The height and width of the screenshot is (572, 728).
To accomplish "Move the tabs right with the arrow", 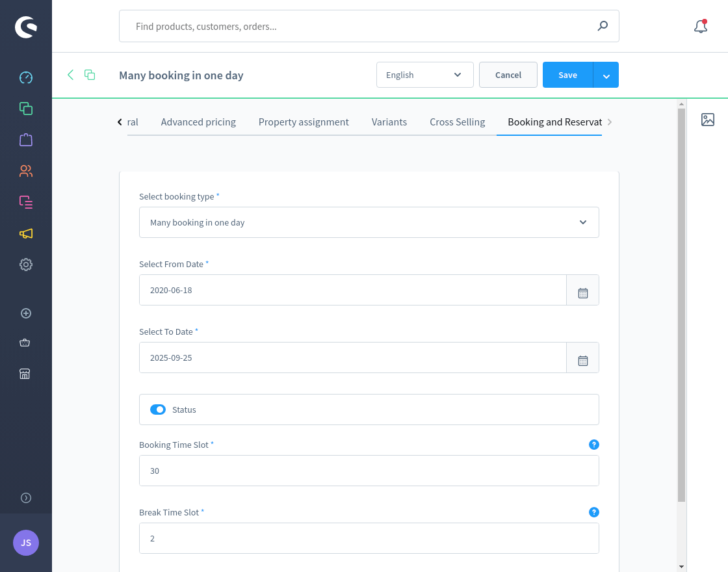I will (610, 122).
